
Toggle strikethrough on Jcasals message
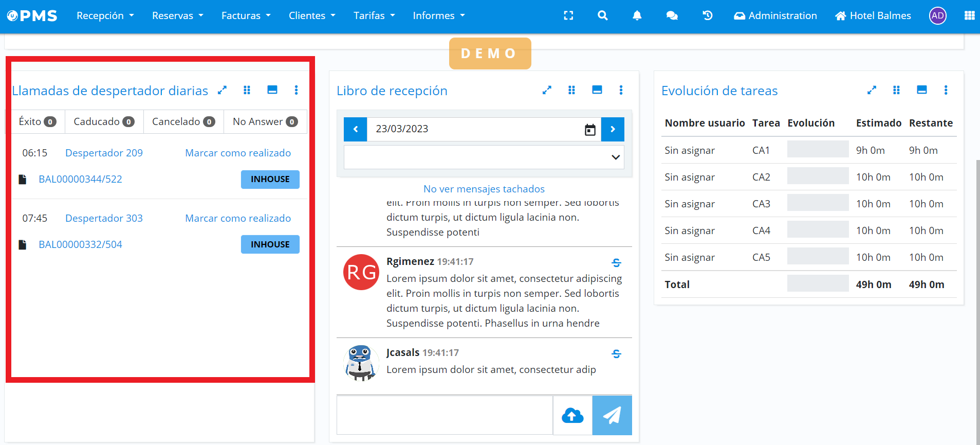point(617,354)
